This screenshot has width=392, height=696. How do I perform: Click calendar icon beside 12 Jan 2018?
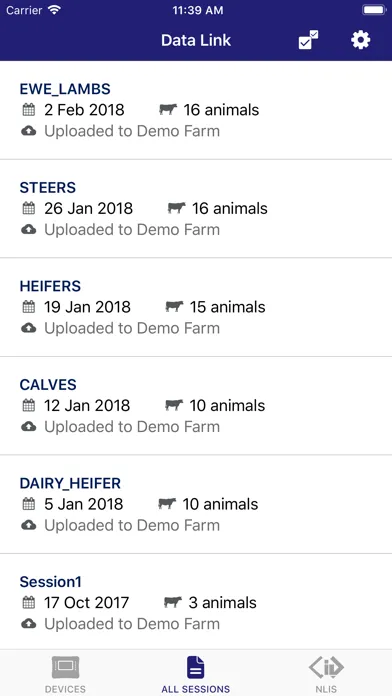(x=28, y=405)
